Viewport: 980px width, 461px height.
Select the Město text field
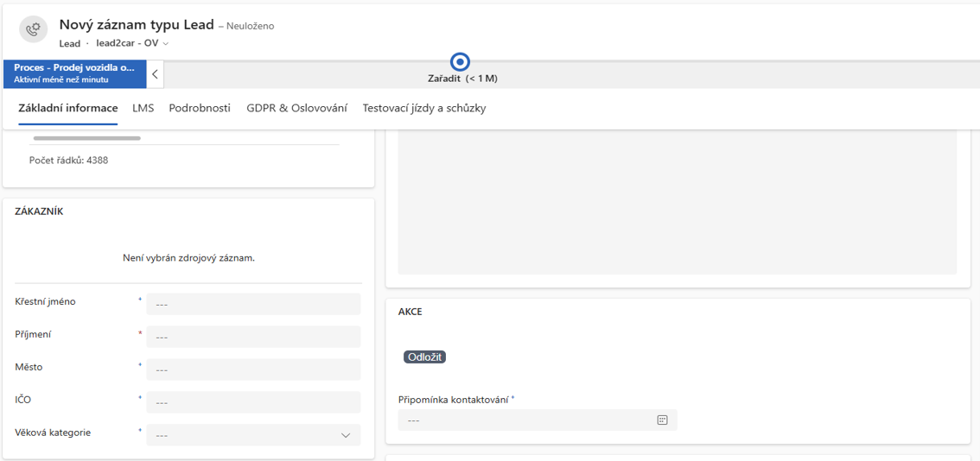click(x=253, y=369)
